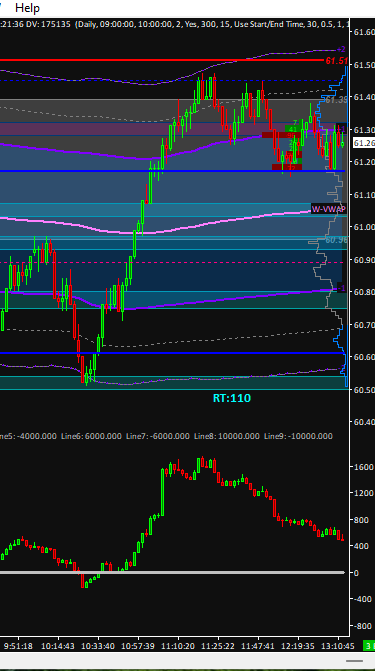
Task: Click the 13:10:45 time axis label
Action: pyautogui.click(x=339, y=645)
